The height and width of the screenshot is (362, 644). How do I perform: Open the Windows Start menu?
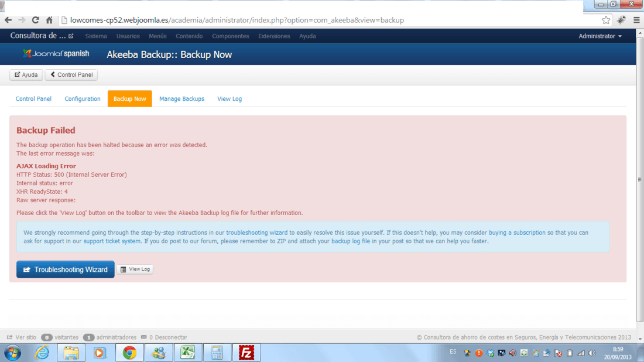point(13,353)
